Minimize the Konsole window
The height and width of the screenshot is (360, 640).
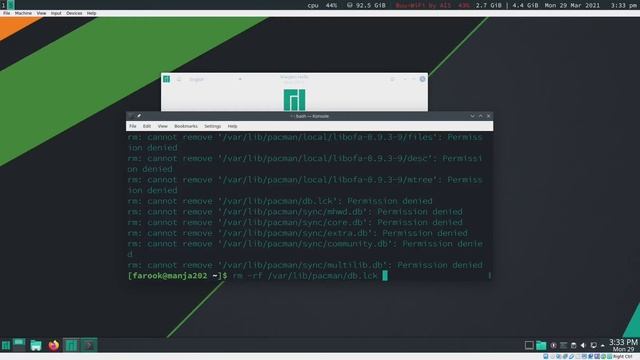pos(472,116)
